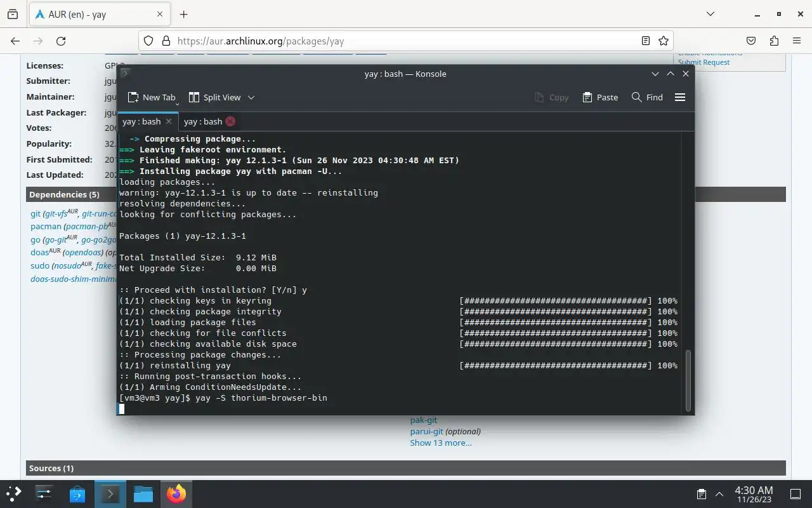
Task: Open Firefox extensions icon
Action: 774,41
